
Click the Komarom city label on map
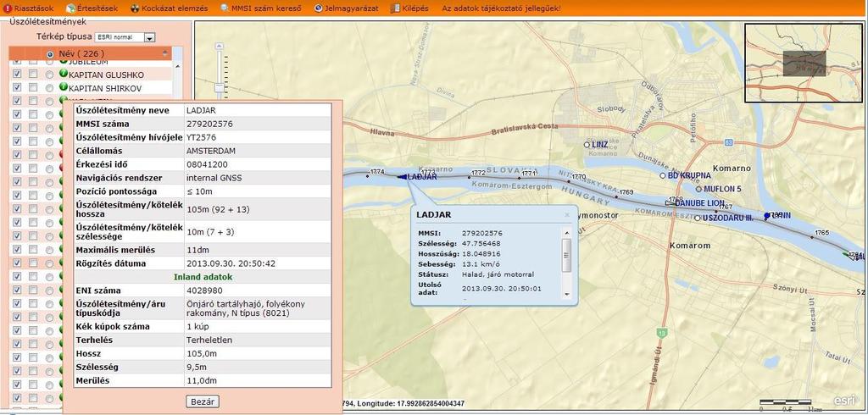coord(690,245)
